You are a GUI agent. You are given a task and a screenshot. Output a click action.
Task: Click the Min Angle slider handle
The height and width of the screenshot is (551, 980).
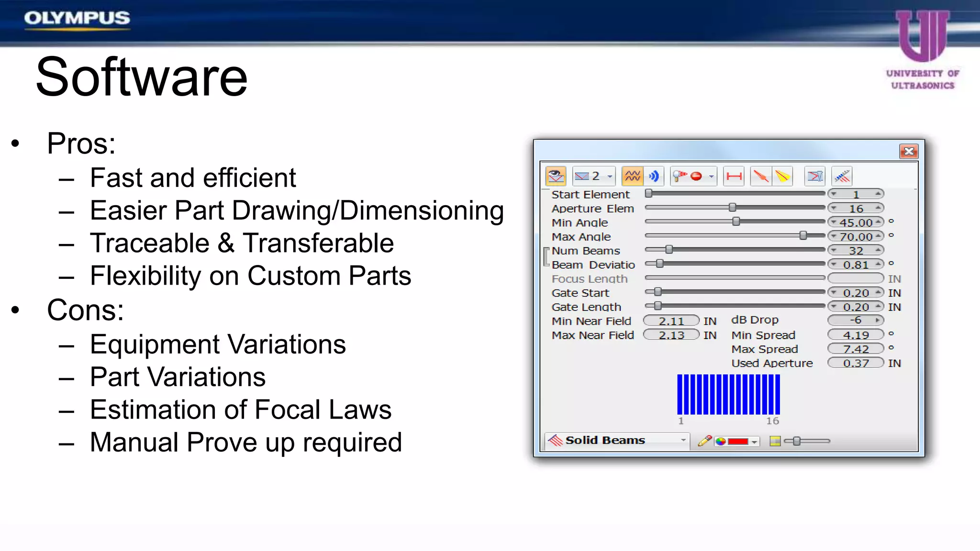tap(736, 221)
